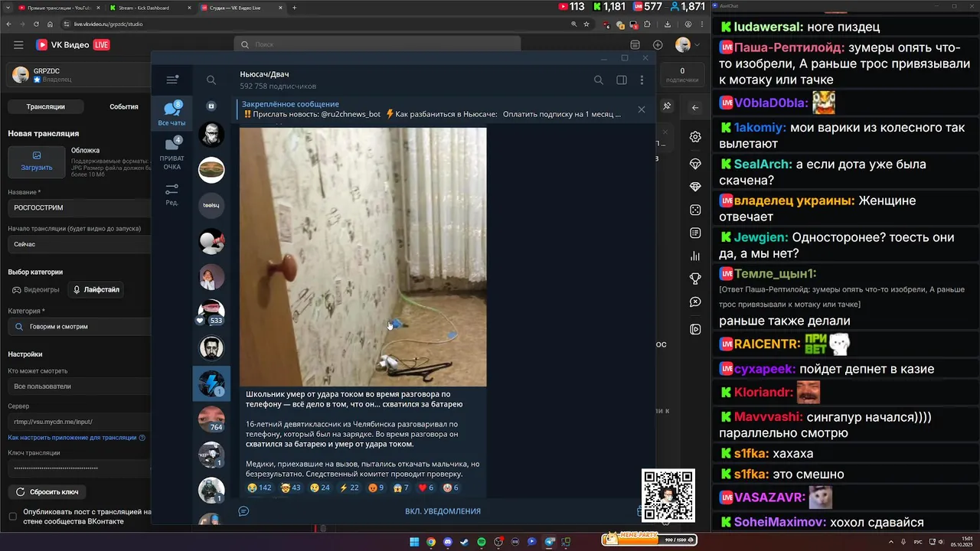The image size is (980, 551).
Task: Switch to the 'События' tab
Action: (123, 106)
